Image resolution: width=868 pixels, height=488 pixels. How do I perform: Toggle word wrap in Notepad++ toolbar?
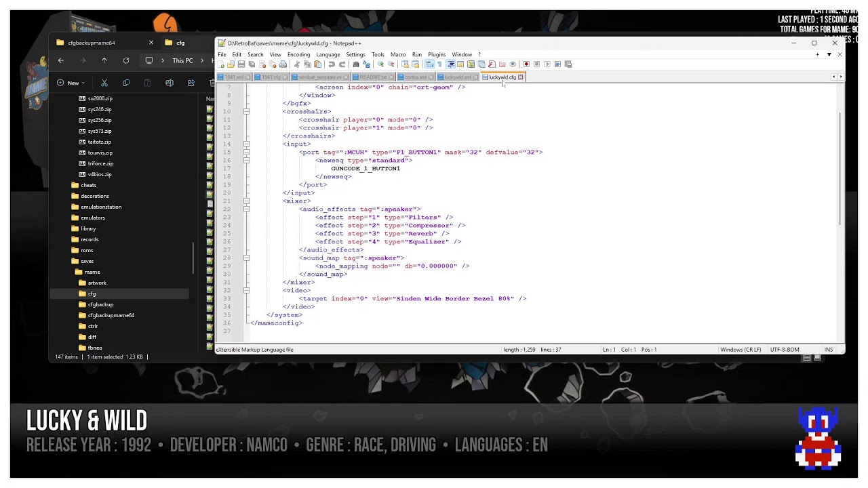[x=429, y=64]
